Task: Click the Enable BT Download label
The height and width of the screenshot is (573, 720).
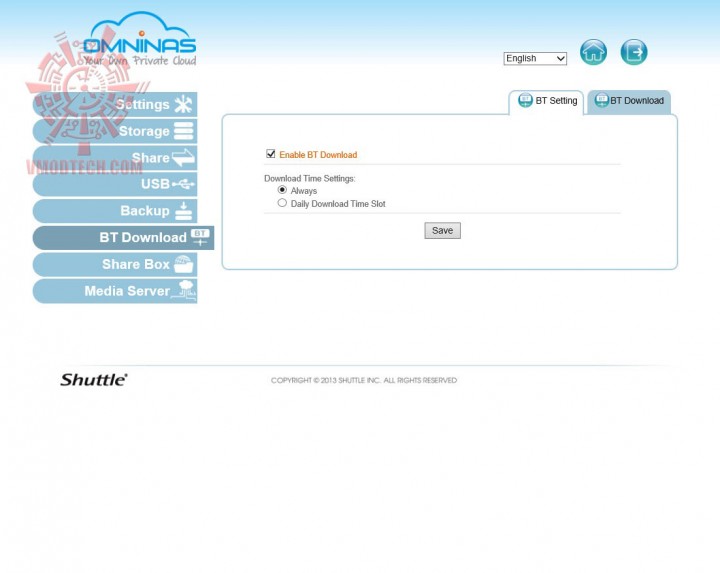Action: tap(318, 155)
